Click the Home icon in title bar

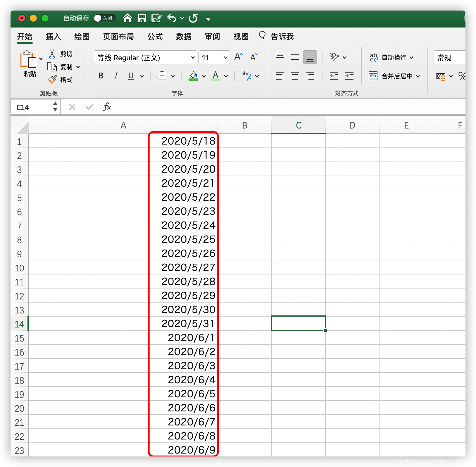coord(127,18)
